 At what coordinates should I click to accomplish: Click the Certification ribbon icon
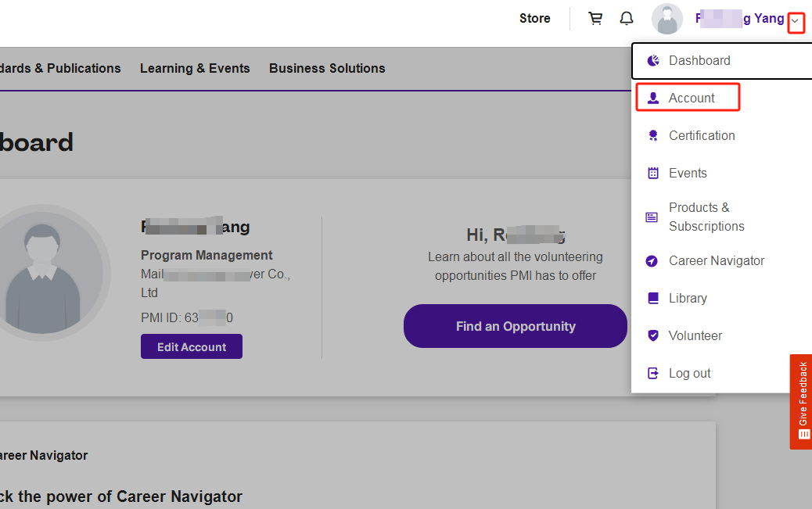653,136
